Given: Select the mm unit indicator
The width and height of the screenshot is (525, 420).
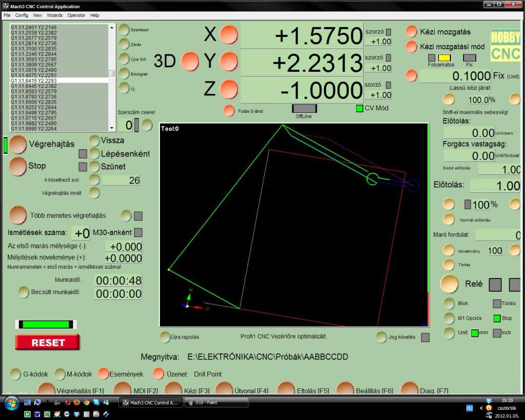Looking at the screenshot, I should tap(474, 333).
